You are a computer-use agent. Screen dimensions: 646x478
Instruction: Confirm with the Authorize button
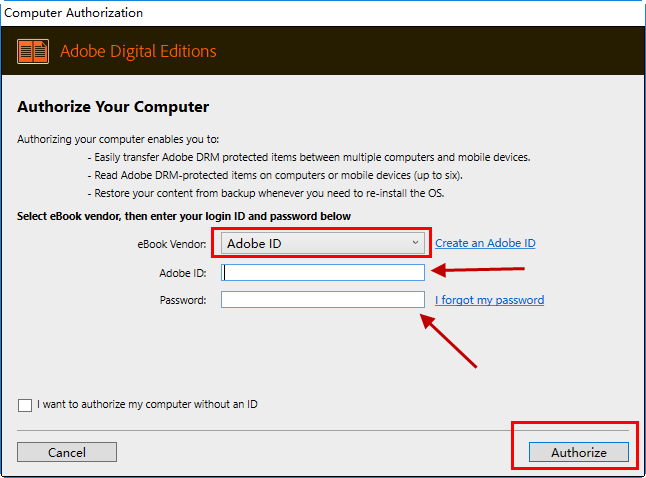[579, 452]
